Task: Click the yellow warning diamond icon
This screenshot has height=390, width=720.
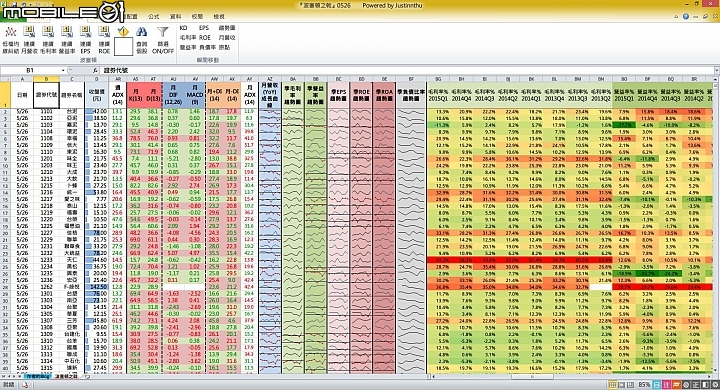Action: 123,31
